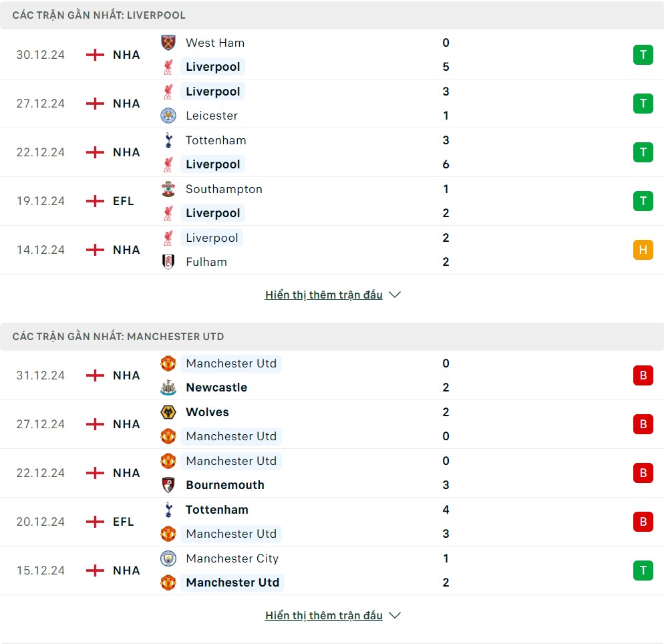This screenshot has height=644, width=664.
Task: Click the Wolves club crest
Action: 168,412
